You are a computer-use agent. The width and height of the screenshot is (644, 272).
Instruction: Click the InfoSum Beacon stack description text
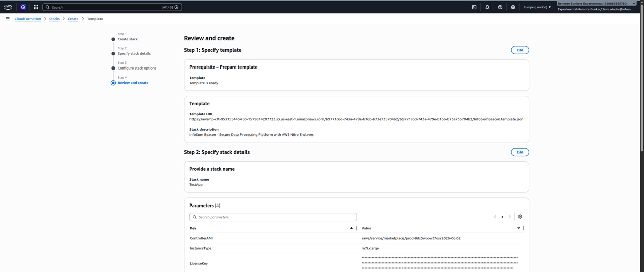[252, 135]
